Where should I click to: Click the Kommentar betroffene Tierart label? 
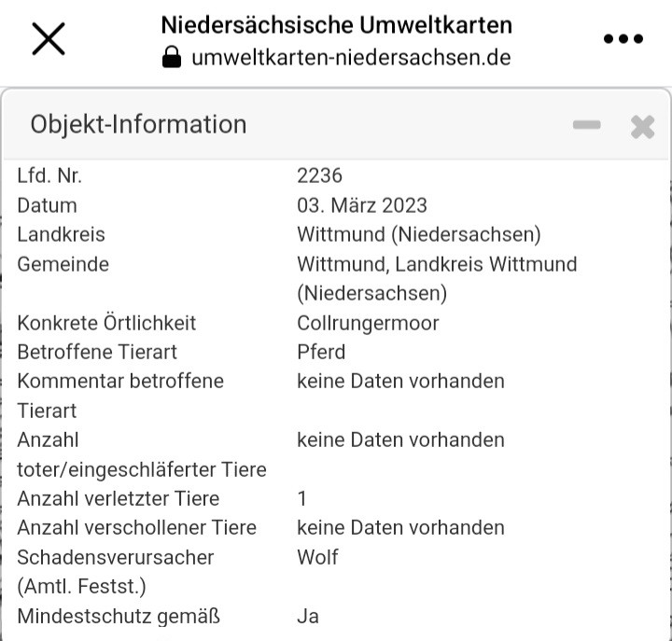120,396
